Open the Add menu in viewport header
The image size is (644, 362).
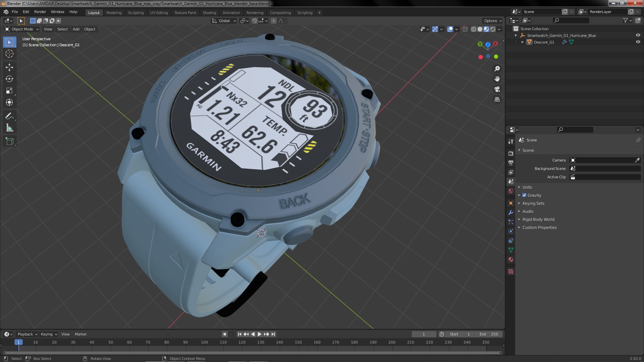coord(76,29)
